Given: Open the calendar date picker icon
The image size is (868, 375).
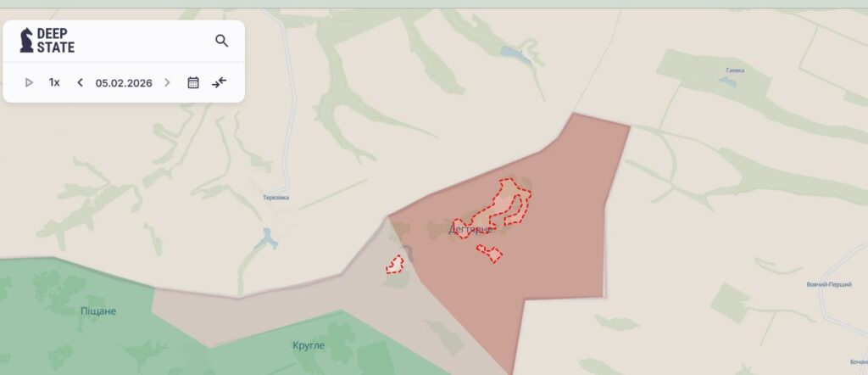Looking at the screenshot, I should [193, 82].
